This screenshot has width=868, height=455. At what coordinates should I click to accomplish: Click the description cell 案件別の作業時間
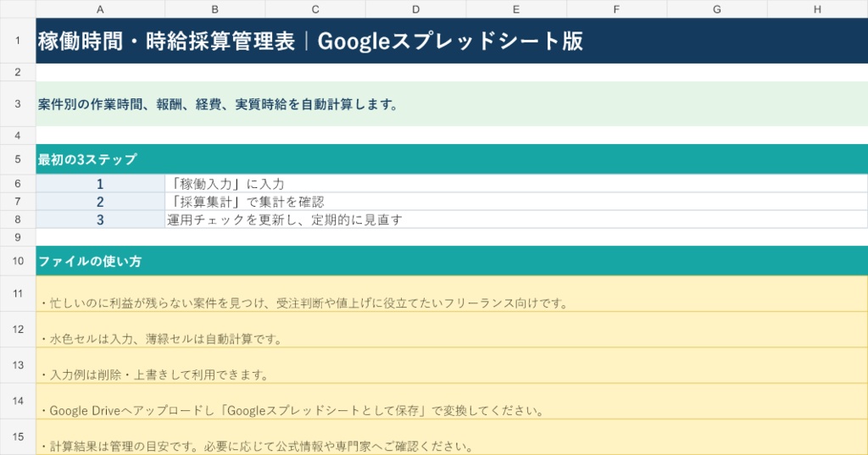[x=452, y=103]
